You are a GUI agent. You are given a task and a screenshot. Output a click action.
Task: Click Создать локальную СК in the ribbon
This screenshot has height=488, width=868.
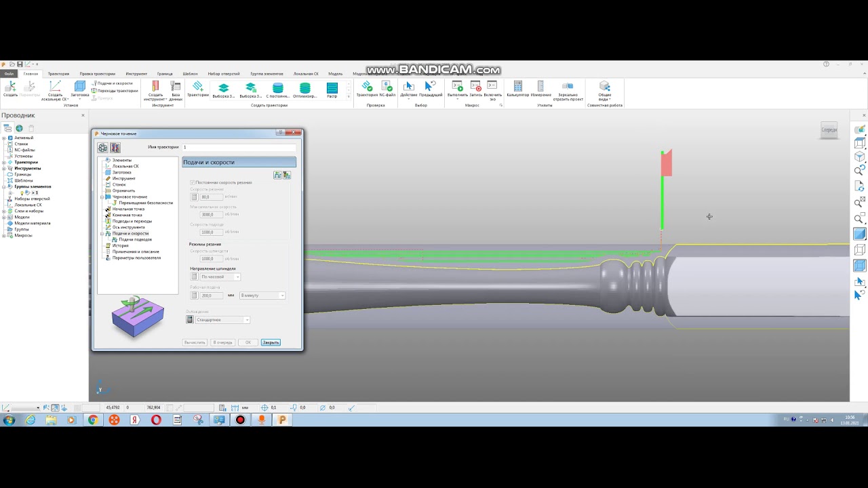55,91
